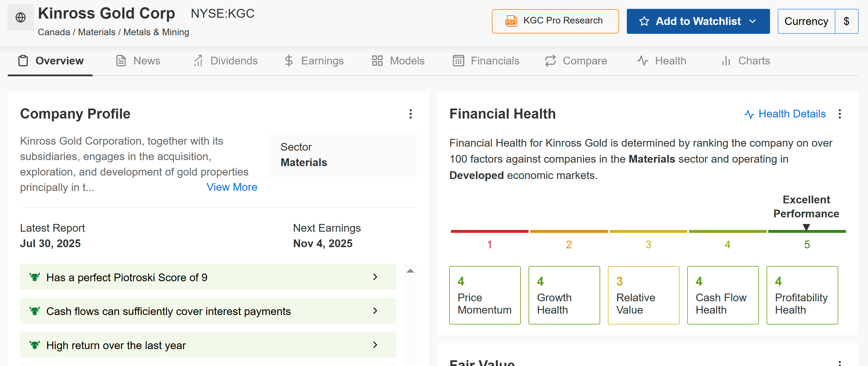Viewport: 868px width, 366px height.
Task: Open the Currency dollar selector
Action: click(x=846, y=21)
